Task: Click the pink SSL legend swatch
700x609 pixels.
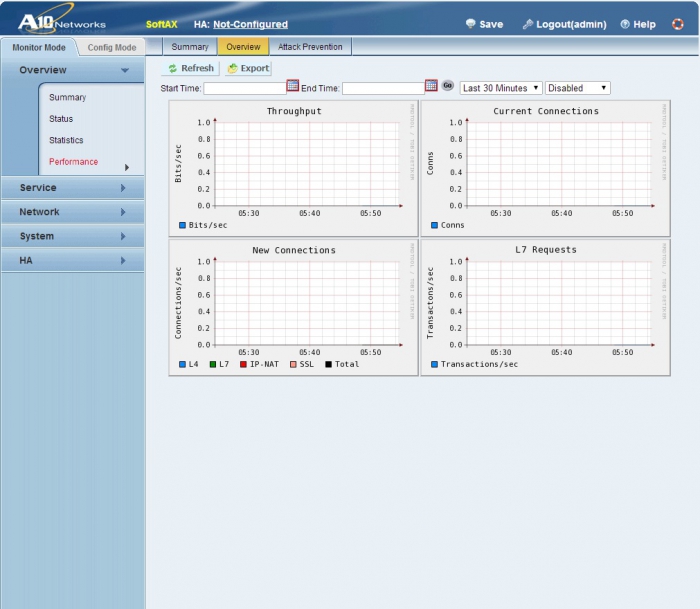Action: pos(293,364)
